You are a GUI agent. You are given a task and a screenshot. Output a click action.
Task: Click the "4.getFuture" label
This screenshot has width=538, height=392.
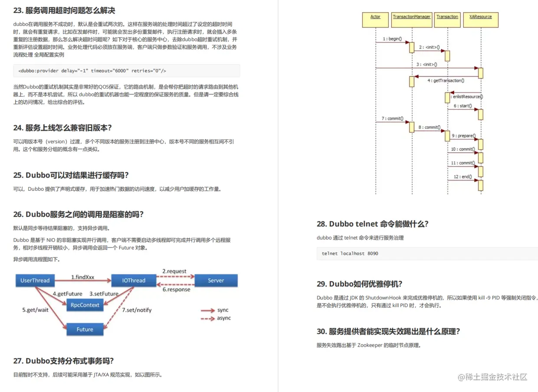(67, 294)
